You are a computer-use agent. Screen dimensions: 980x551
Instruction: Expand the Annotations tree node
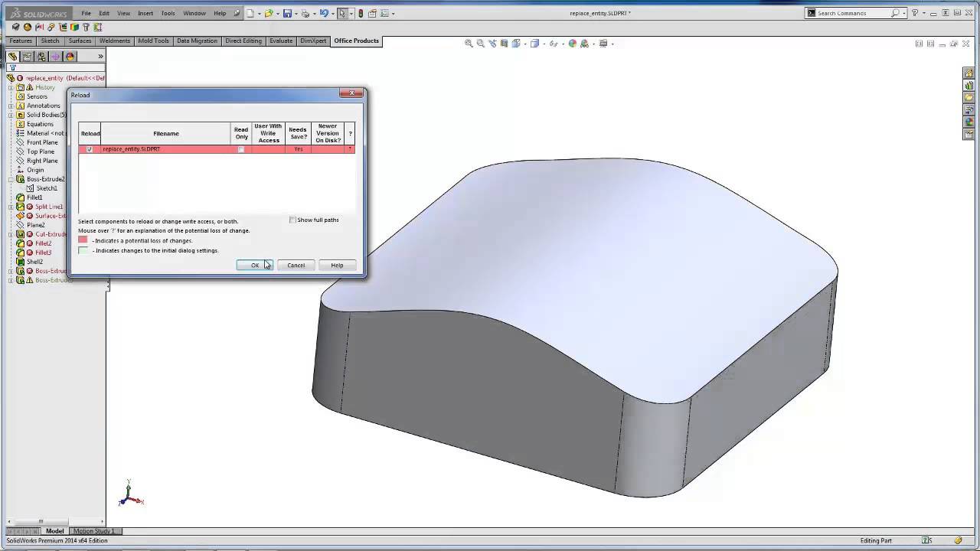tap(11, 106)
